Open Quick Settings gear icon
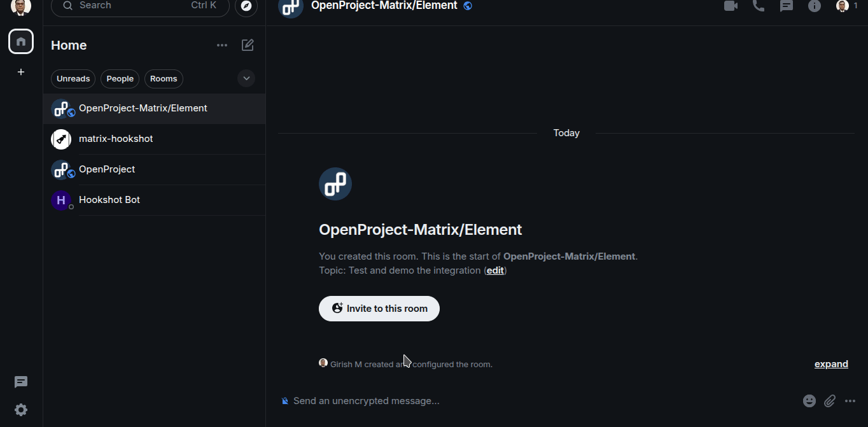 point(21,410)
